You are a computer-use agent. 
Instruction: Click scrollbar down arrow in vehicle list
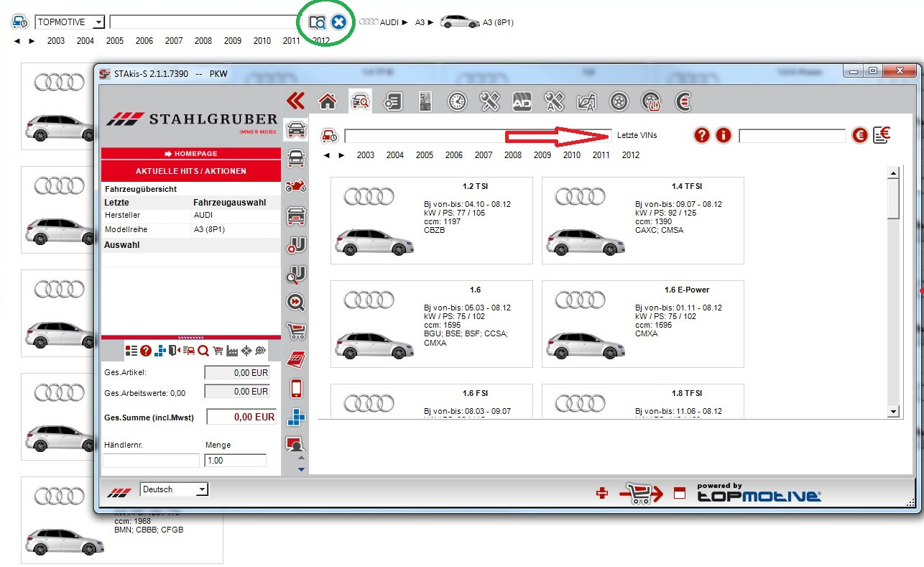pyautogui.click(x=894, y=412)
